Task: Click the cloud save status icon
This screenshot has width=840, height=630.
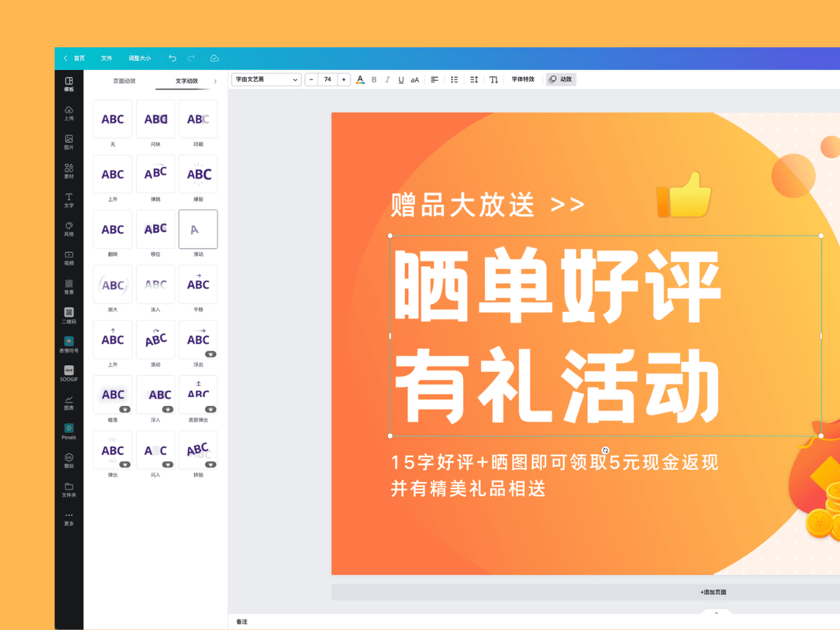Action: pyautogui.click(x=214, y=59)
